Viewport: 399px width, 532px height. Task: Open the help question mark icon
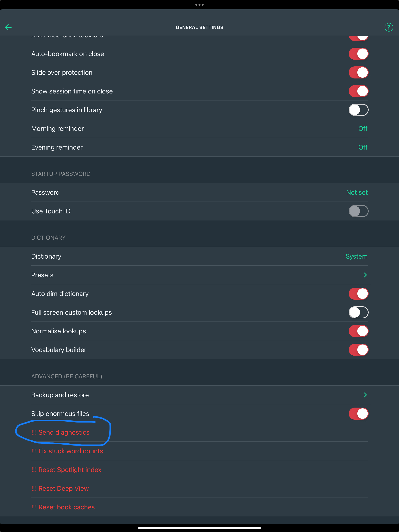tap(388, 27)
